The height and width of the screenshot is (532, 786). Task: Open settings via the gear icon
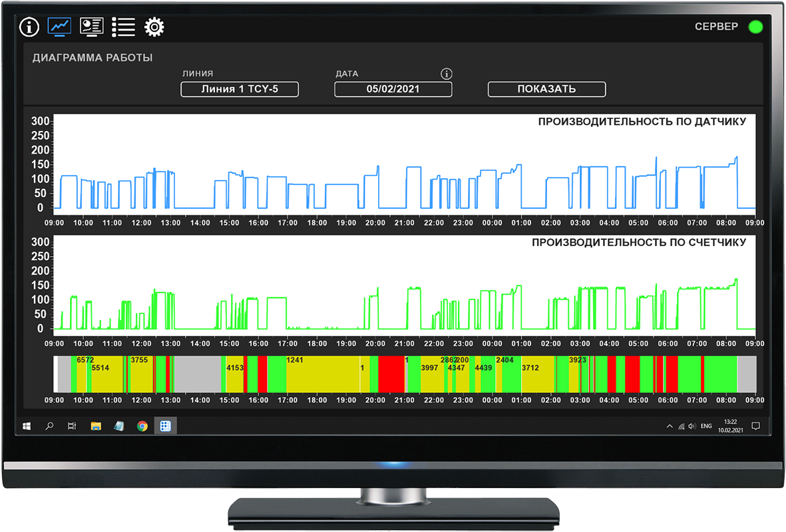154,27
